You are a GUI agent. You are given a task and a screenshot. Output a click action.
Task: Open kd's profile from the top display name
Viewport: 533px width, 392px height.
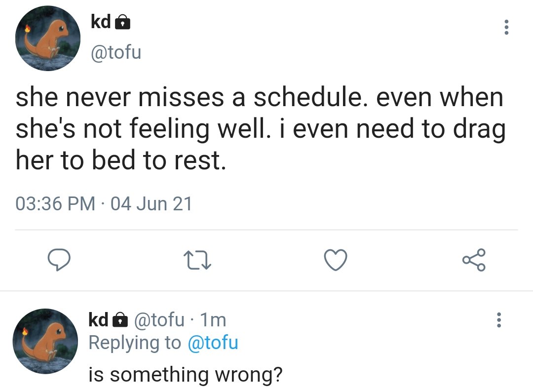pos(100,22)
